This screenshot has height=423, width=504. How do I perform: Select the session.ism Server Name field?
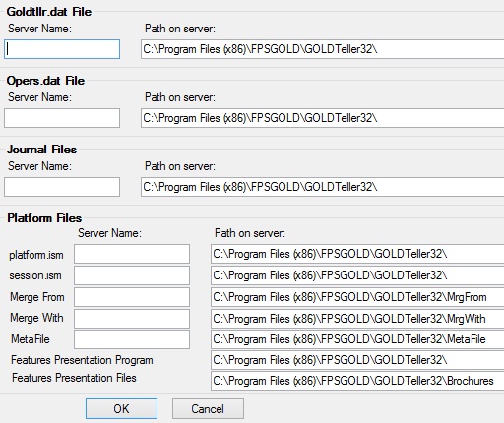click(132, 275)
